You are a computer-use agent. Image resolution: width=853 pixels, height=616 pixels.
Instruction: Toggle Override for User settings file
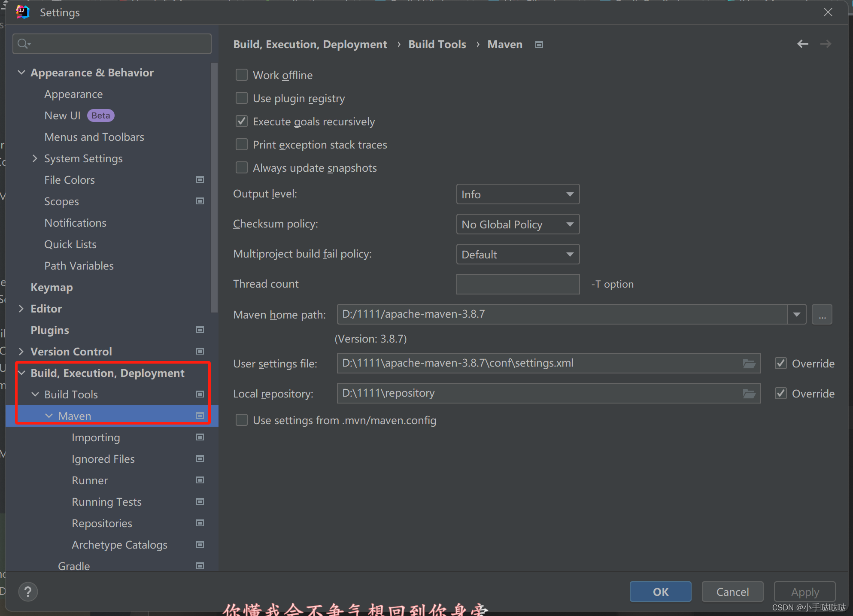pos(780,364)
